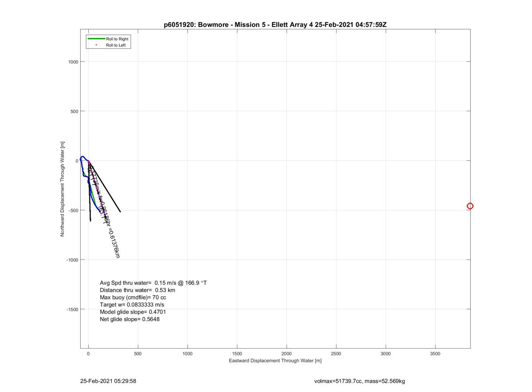Click the x-axis label 'Eastward Displacement Through Water [m]'
Image resolution: width=532 pixels, height=392 pixels.
(275, 361)
